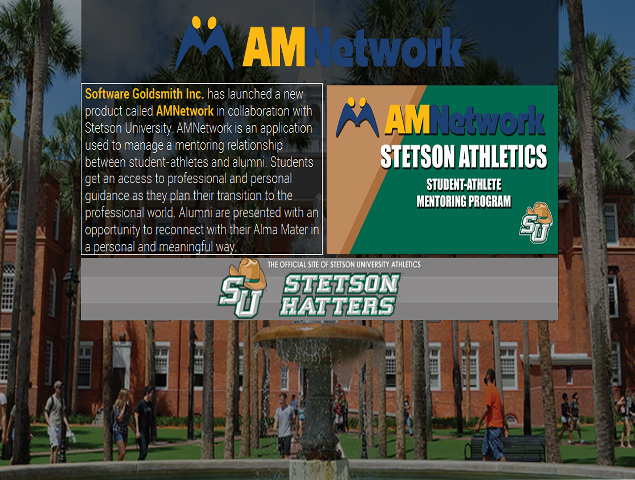
Task: Click the cowboy hat above SU logo
Action: 246,269
